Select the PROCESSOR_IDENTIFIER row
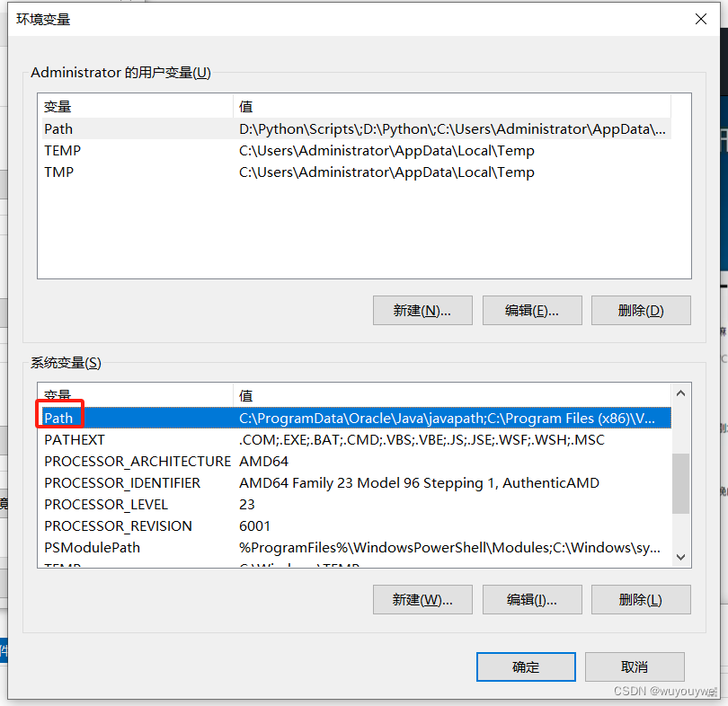Screen dimensions: 728x706 click(x=357, y=483)
